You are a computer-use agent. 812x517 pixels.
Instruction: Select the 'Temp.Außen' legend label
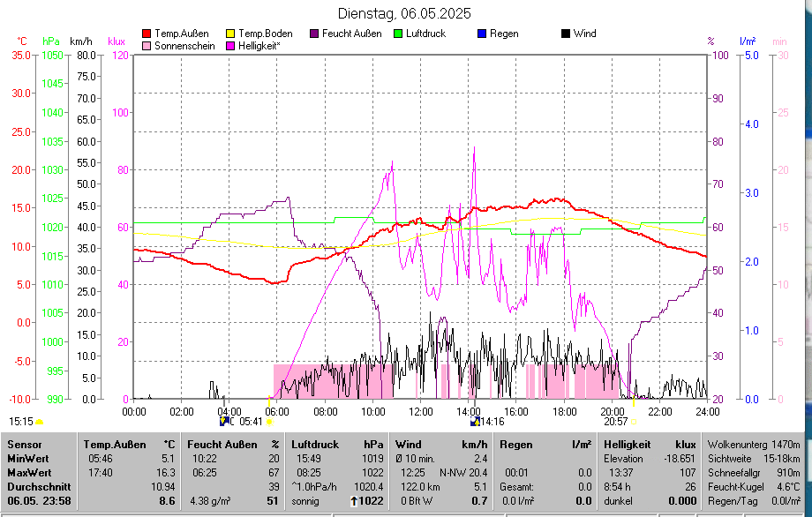[182, 34]
